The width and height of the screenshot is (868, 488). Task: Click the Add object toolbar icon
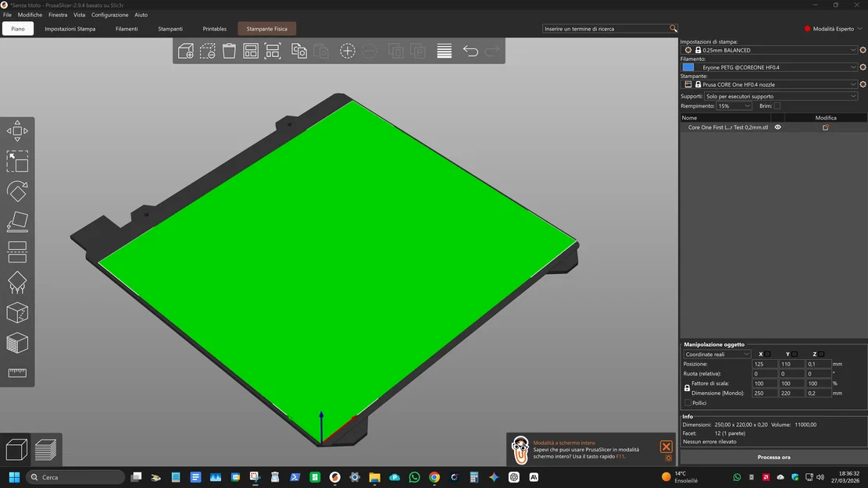tap(185, 51)
